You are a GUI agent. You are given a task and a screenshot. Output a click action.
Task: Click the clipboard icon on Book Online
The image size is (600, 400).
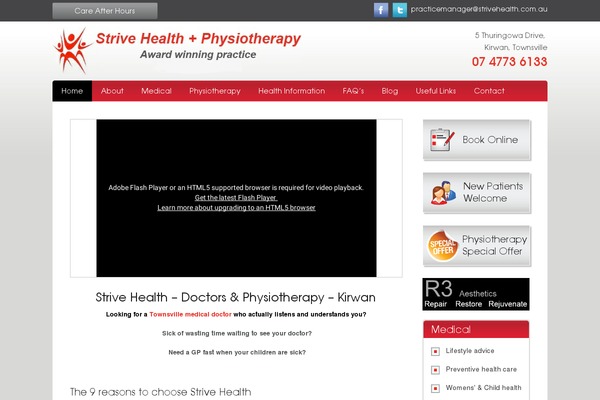click(442, 140)
